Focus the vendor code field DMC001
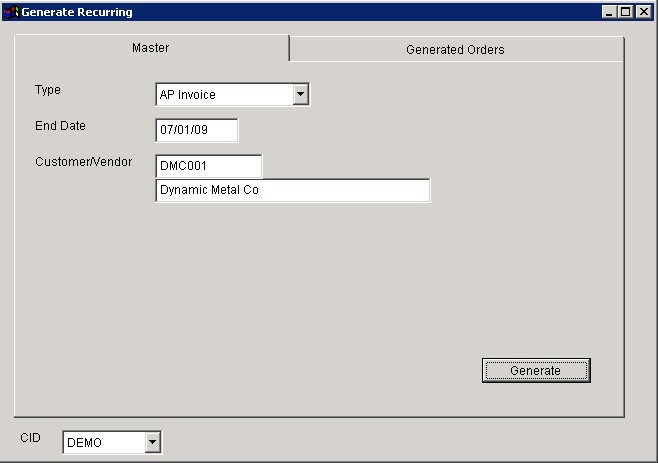 tap(208, 165)
